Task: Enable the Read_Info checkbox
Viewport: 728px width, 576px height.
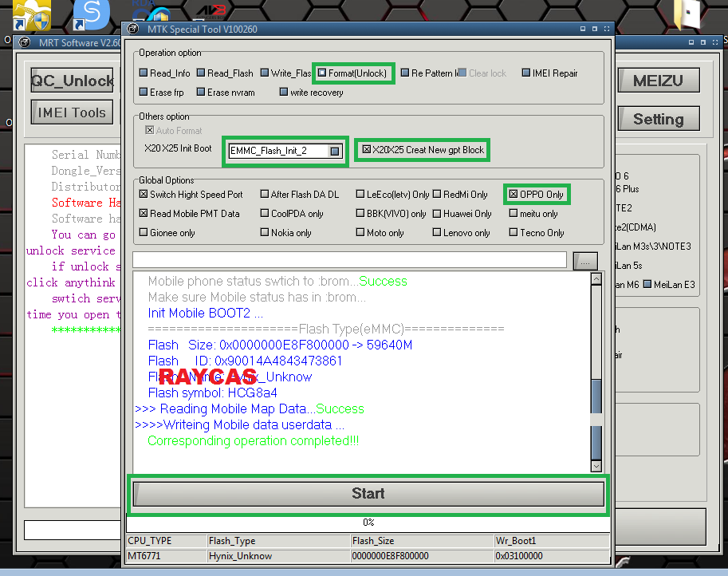Action: click(x=144, y=73)
